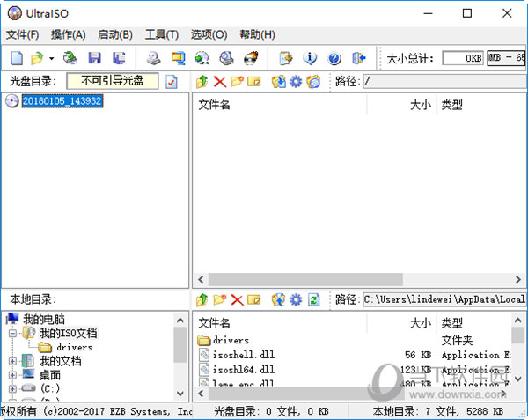Expand the 我的文档 tree node

click(12, 361)
